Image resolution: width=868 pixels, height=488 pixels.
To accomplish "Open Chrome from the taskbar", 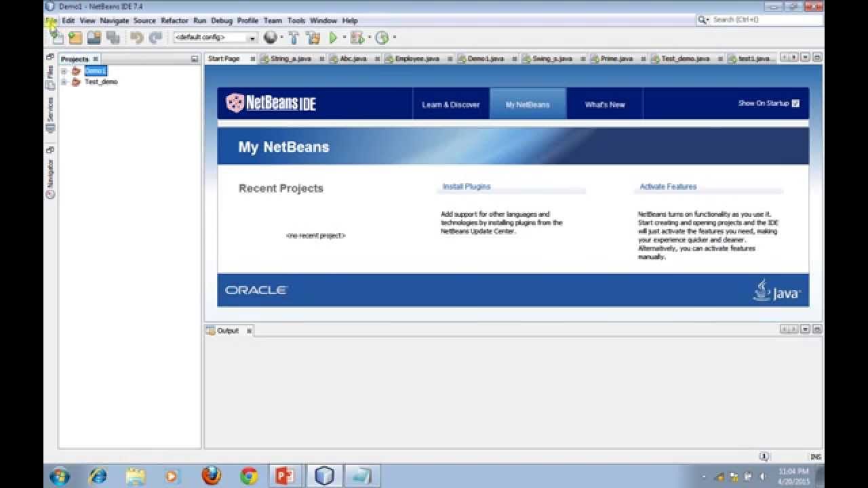I will click(x=249, y=476).
